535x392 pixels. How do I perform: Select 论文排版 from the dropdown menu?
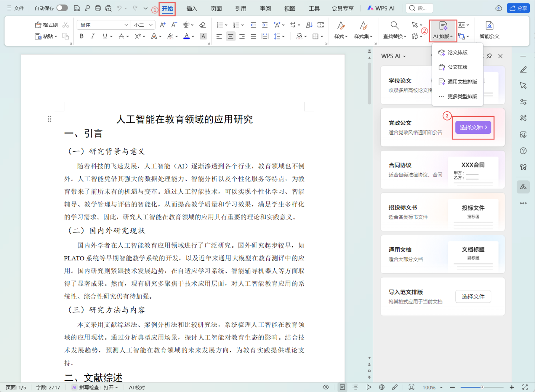457,52
